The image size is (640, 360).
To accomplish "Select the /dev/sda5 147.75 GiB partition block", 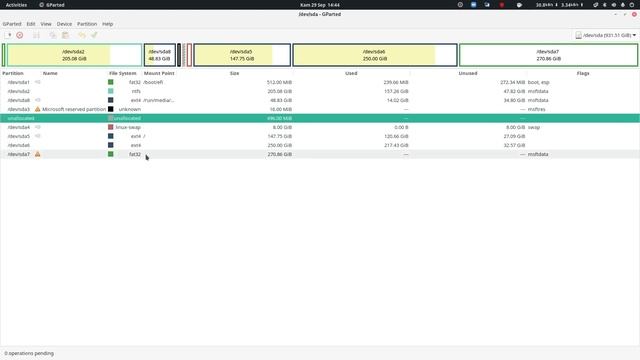I will pyautogui.click(x=242, y=55).
